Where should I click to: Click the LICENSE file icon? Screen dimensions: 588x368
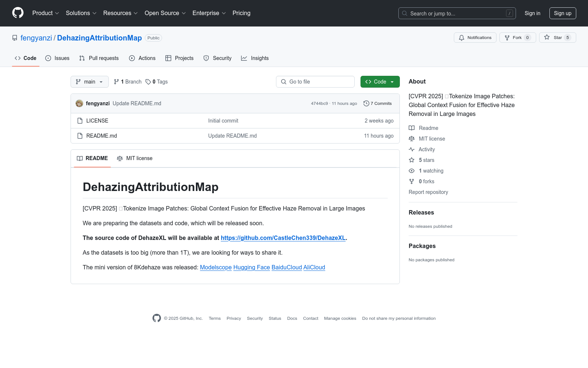pos(80,121)
